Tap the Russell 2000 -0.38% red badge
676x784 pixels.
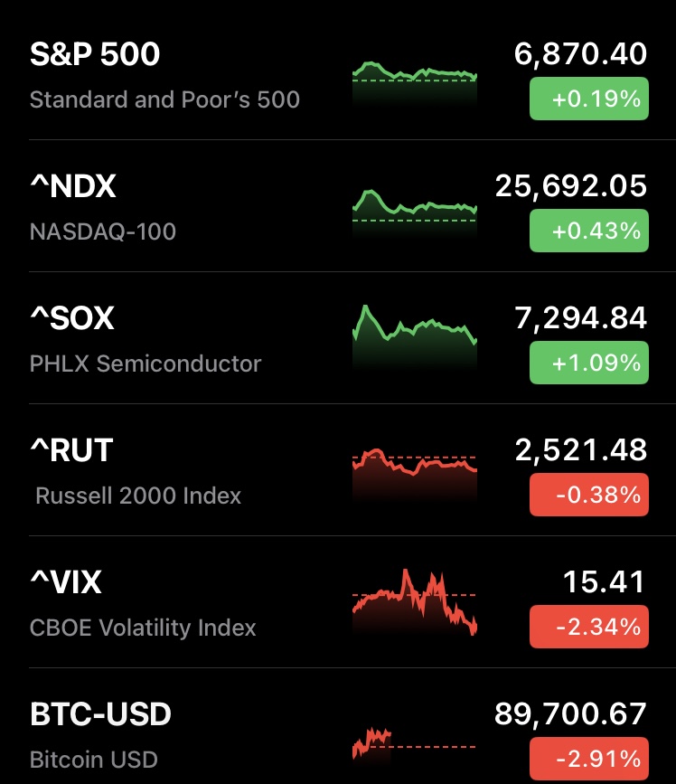588,496
